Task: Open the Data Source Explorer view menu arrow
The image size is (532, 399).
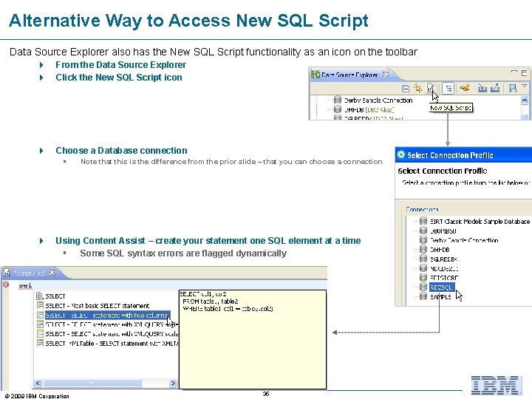Action: click(524, 86)
